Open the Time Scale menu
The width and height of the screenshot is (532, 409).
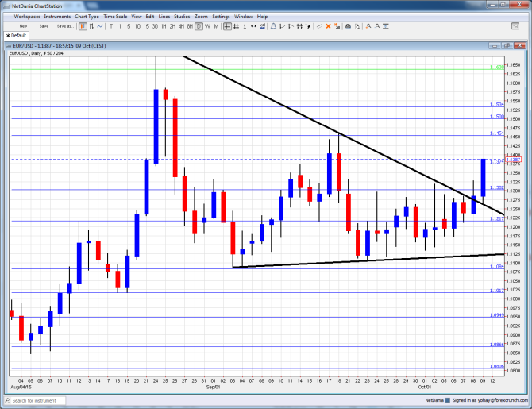tap(115, 17)
